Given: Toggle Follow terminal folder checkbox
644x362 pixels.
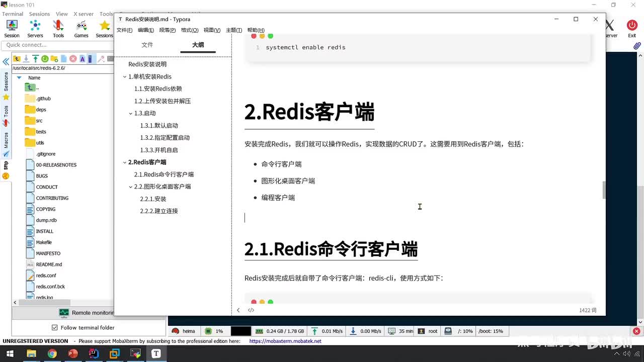Looking at the screenshot, I should [x=55, y=327].
